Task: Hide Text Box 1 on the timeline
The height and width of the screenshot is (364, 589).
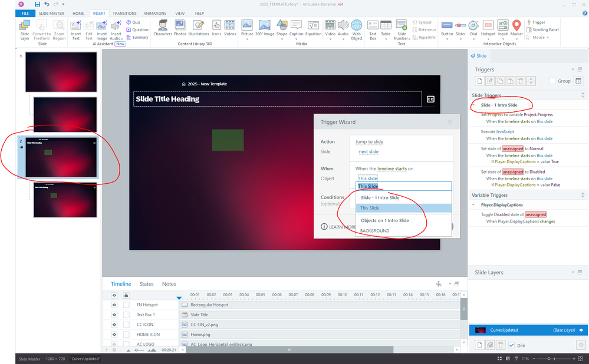Action: tap(114, 315)
